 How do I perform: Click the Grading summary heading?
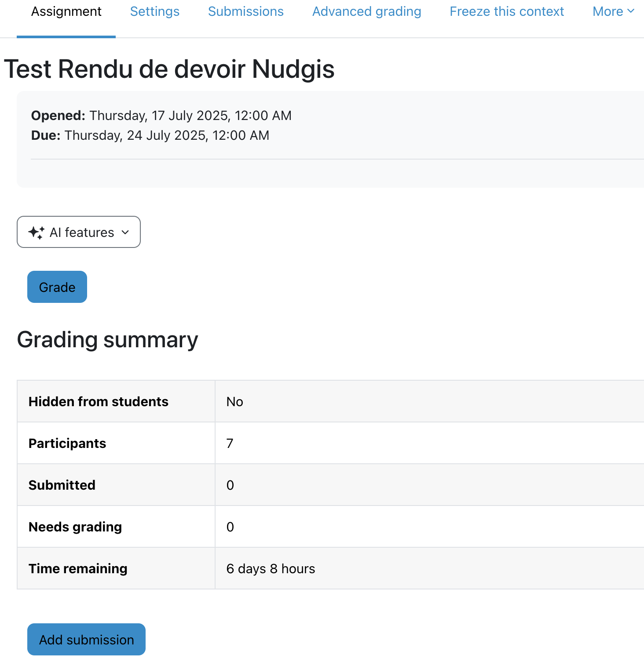(x=108, y=340)
